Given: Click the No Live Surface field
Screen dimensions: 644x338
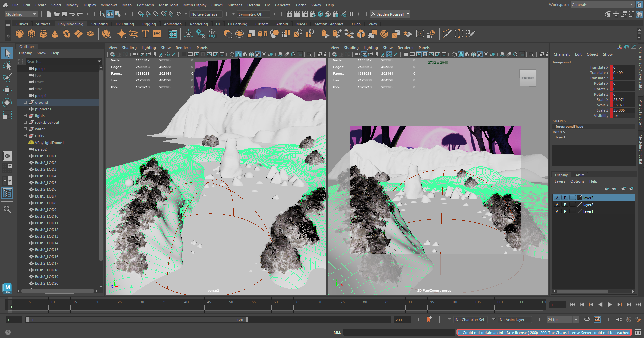Looking at the screenshot, I should pos(206,14).
